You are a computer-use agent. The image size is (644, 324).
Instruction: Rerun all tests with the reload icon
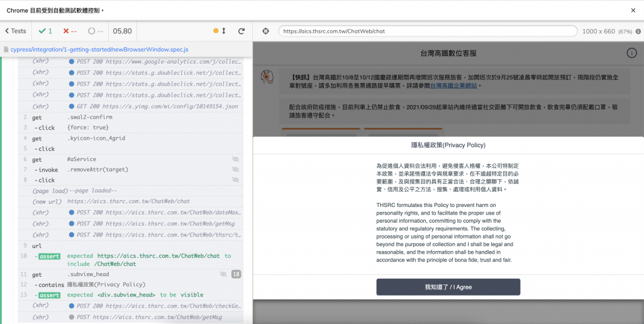pyautogui.click(x=241, y=31)
